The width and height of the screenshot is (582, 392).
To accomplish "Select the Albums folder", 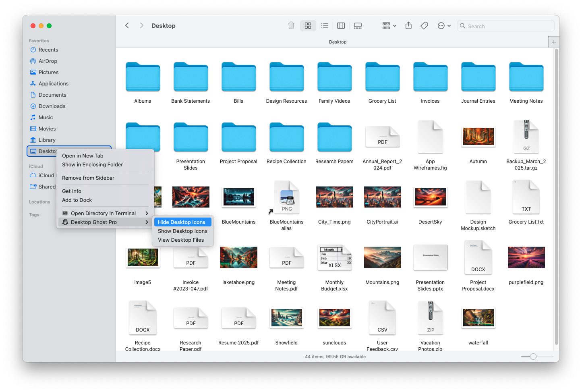I will click(143, 83).
